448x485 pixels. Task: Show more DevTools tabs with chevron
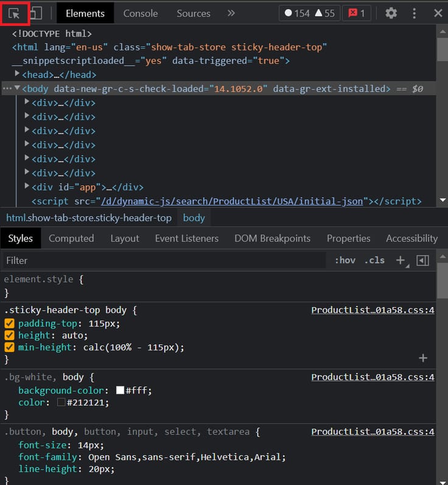click(x=231, y=13)
